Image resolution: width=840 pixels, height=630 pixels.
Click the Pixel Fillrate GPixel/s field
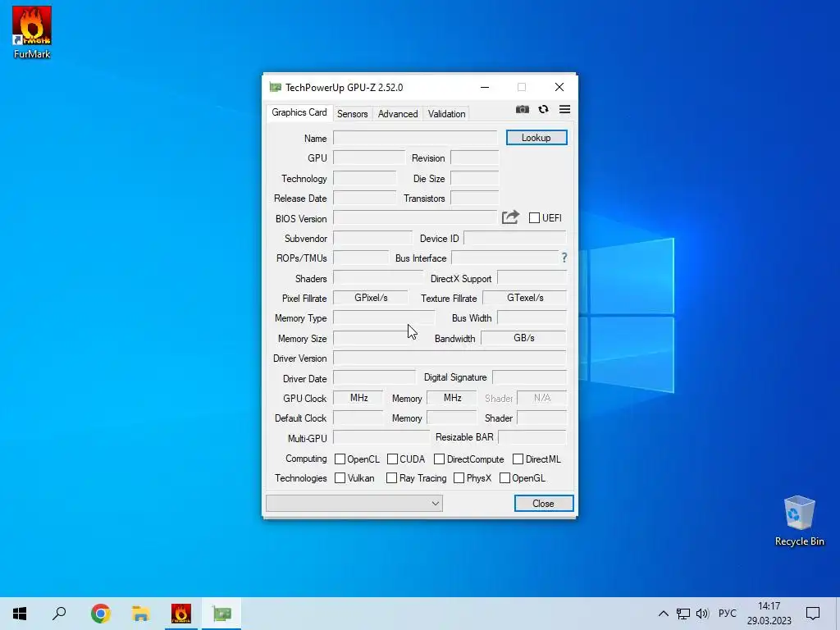point(370,297)
